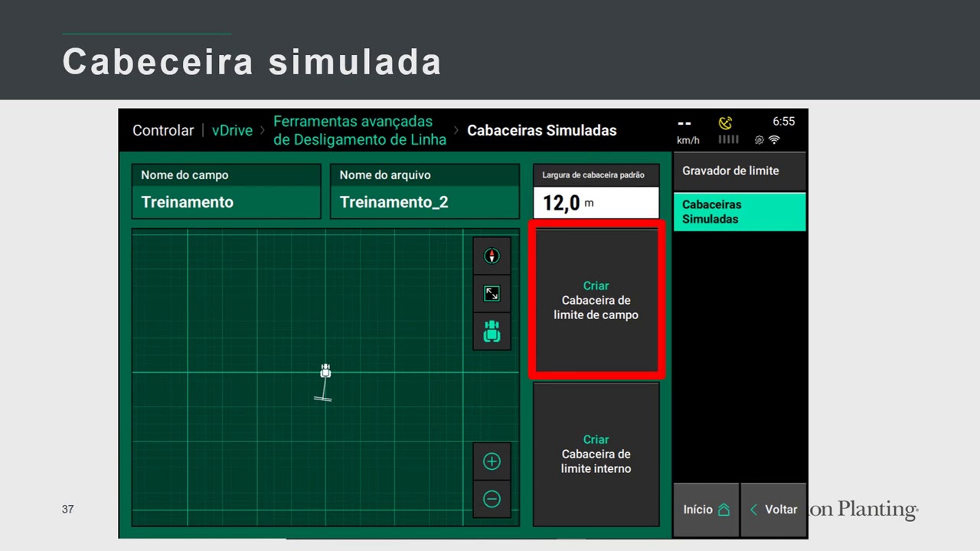Tap the km/h speed readout
The width and height of the screenshot is (980, 551).
click(x=688, y=131)
